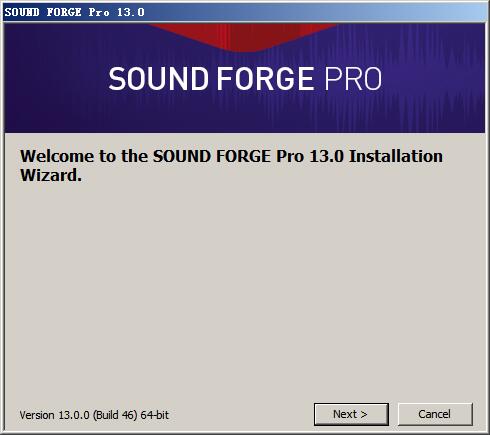Click Next to continue installation
The image size is (490, 435).
[x=351, y=414]
